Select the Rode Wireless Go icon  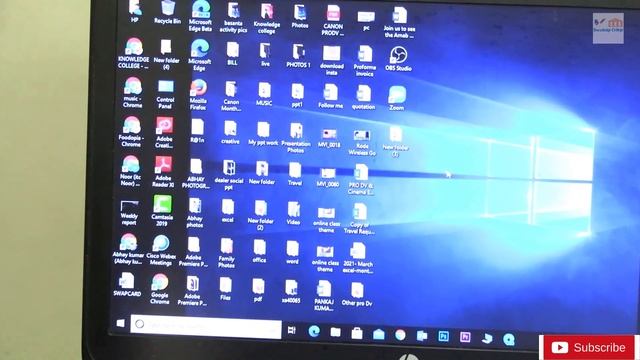point(362,142)
